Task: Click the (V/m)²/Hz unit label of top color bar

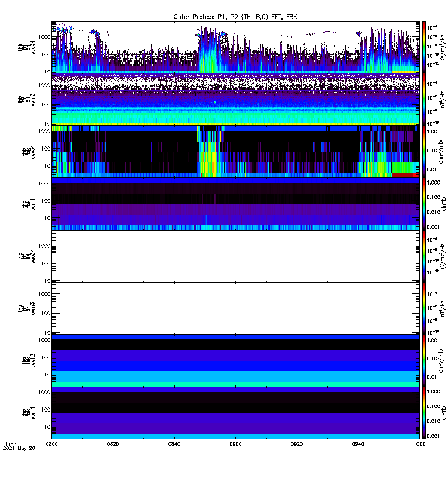Action: pos(443,47)
